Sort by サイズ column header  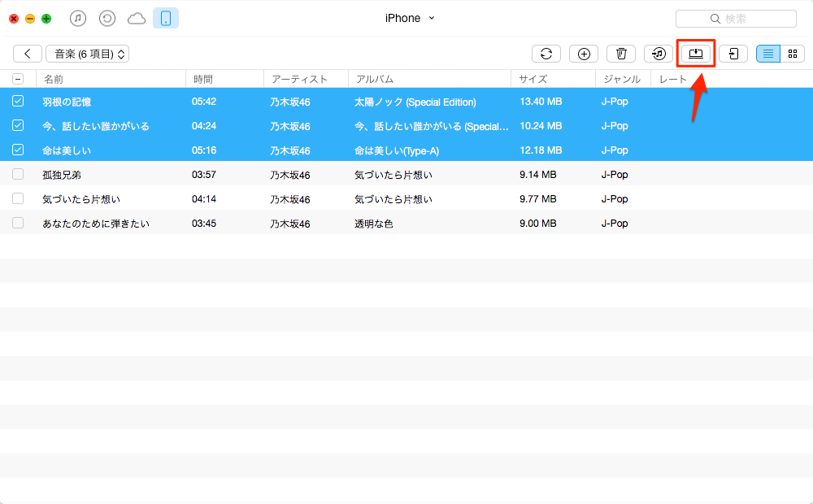[553, 80]
